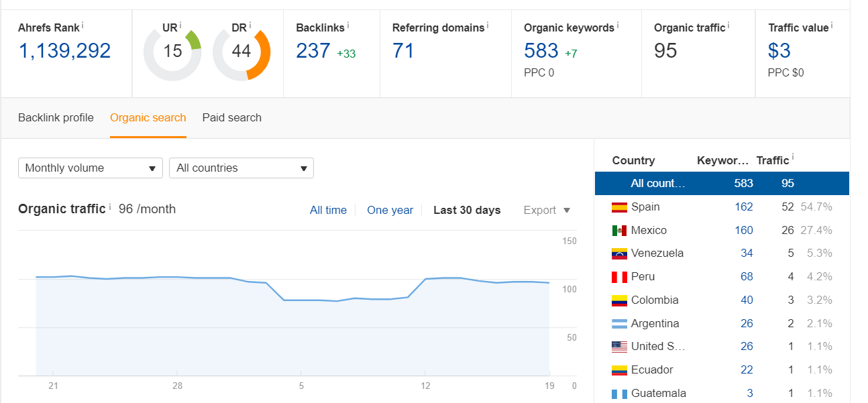Click the United States flag icon
This screenshot has width=868, height=403.
pyautogui.click(x=619, y=347)
